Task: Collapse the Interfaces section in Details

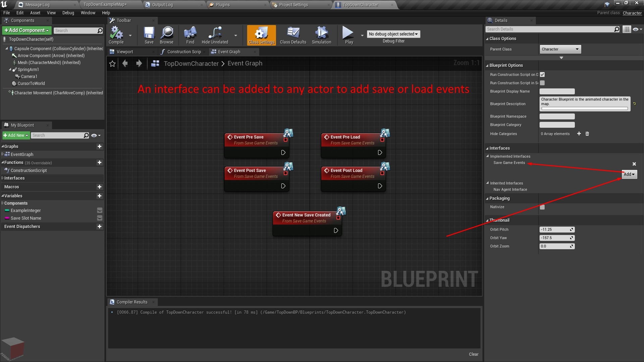Action: click(x=487, y=148)
